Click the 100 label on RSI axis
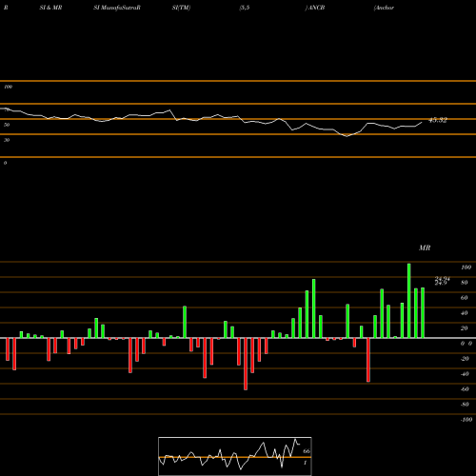Image resolution: width=476 pixels, height=476 pixels. pos(8,87)
